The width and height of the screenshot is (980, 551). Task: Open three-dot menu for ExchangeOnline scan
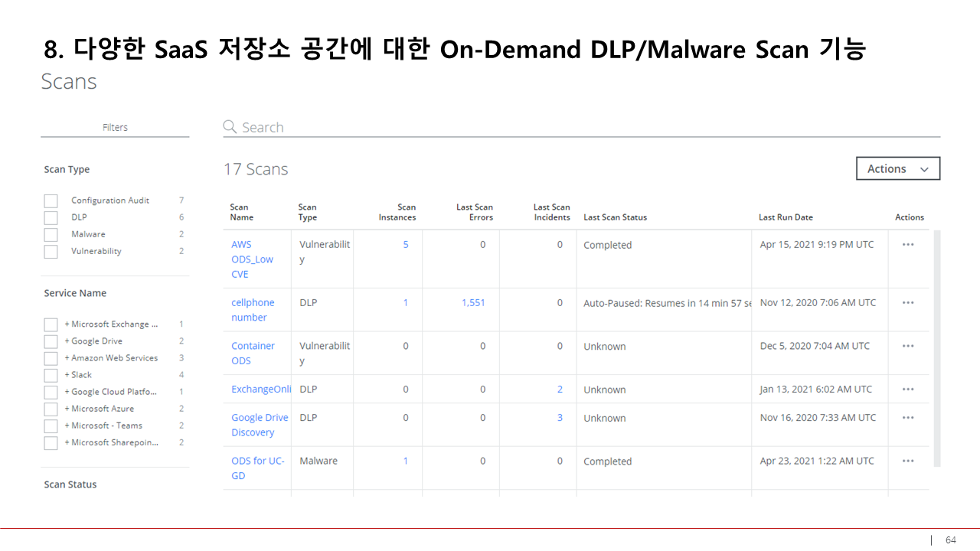click(x=908, y=390)
